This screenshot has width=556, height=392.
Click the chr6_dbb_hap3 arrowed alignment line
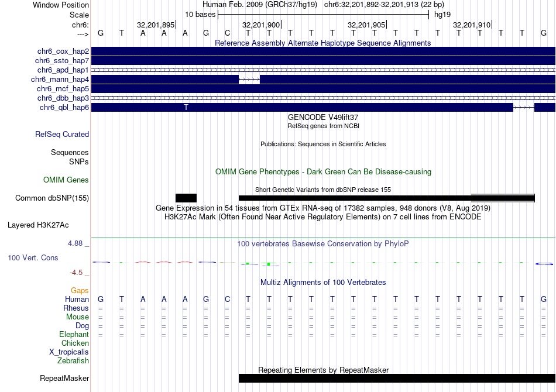coord(324,98)
